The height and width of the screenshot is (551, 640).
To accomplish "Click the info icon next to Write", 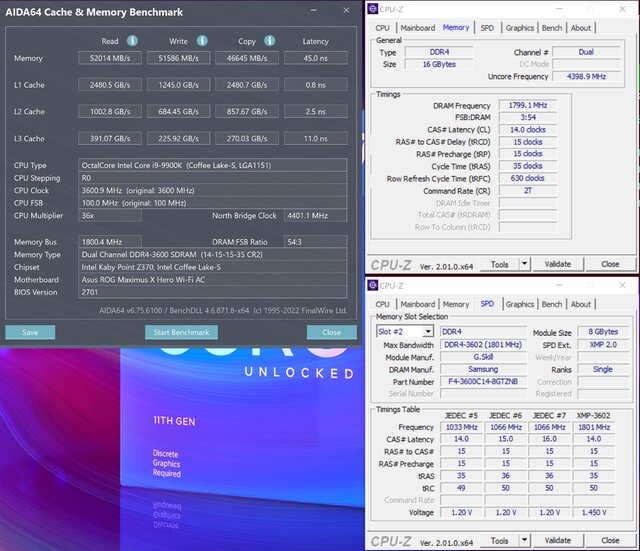I will (201, 41).
